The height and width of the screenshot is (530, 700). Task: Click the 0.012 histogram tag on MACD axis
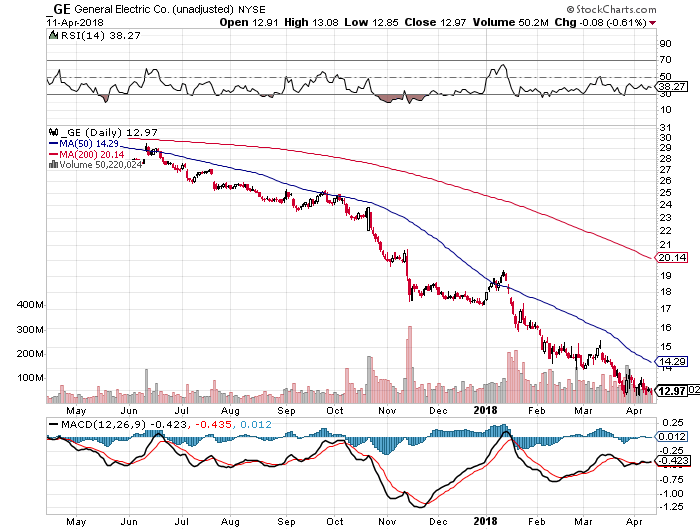672,437
